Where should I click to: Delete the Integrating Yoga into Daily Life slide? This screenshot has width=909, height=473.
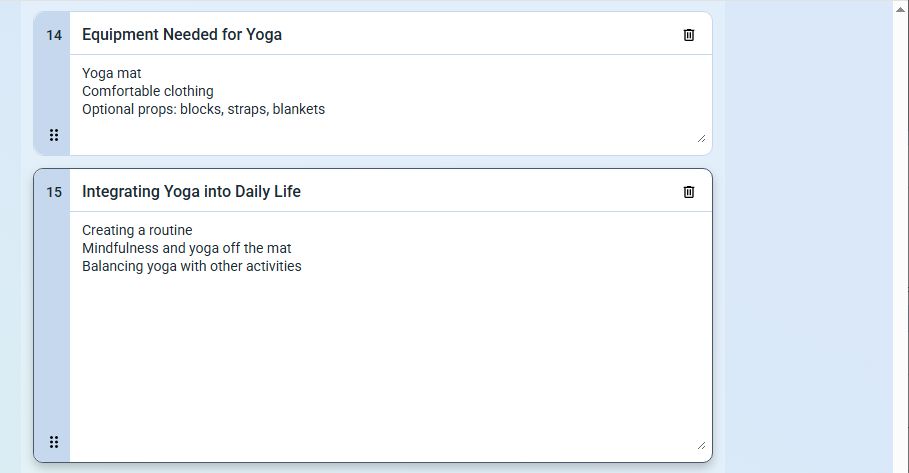pyautogui.click(x=689, y=192)
